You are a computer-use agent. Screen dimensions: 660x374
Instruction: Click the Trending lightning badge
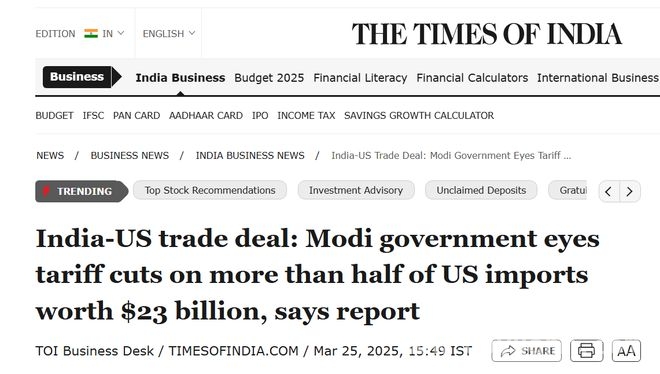click(x=81, y=191)
